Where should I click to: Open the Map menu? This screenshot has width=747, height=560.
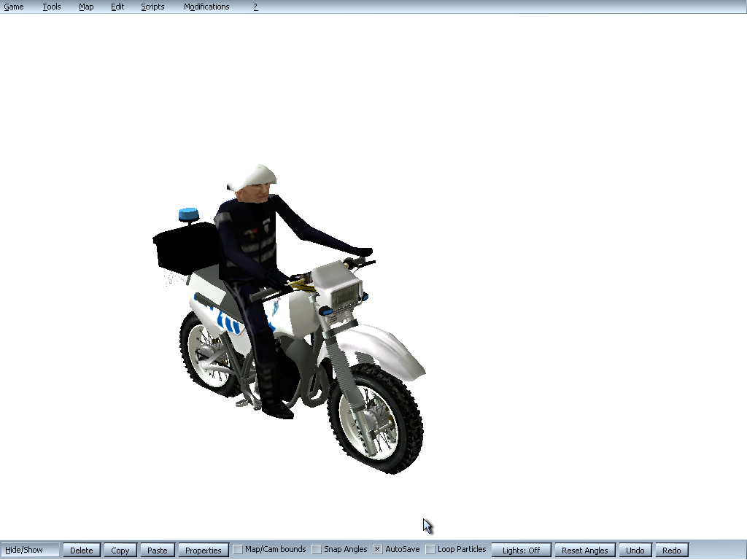(x=86, y=7)
